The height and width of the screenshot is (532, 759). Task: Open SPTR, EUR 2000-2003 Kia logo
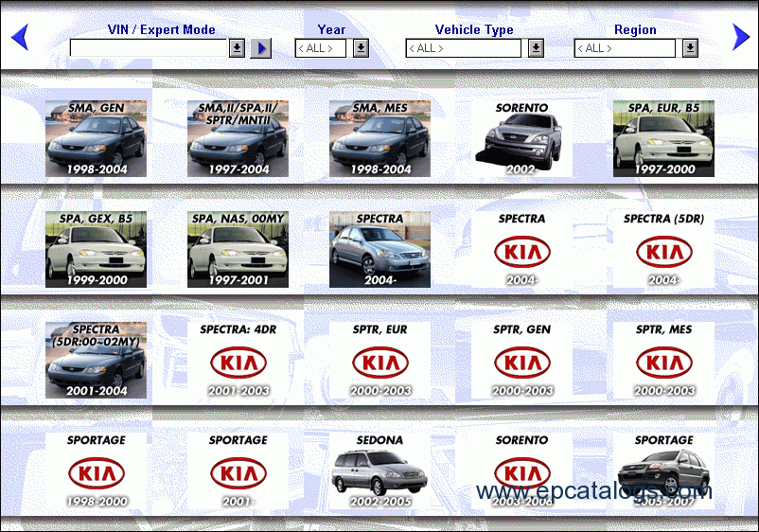pyautogui.click(x=379, y=363)
